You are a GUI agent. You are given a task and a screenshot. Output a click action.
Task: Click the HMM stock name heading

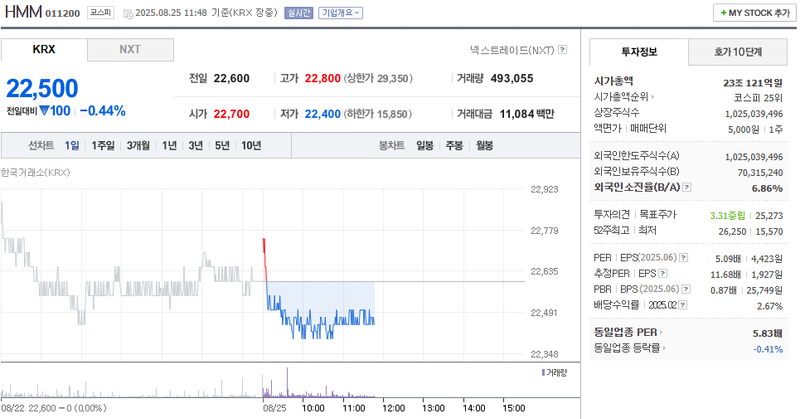tap(23, 12)
